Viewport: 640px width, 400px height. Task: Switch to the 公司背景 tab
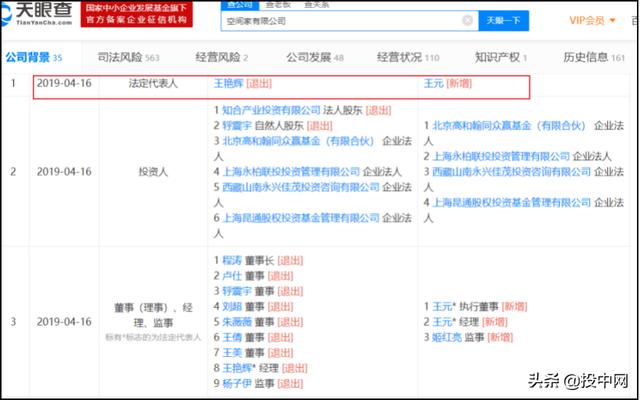28,57
